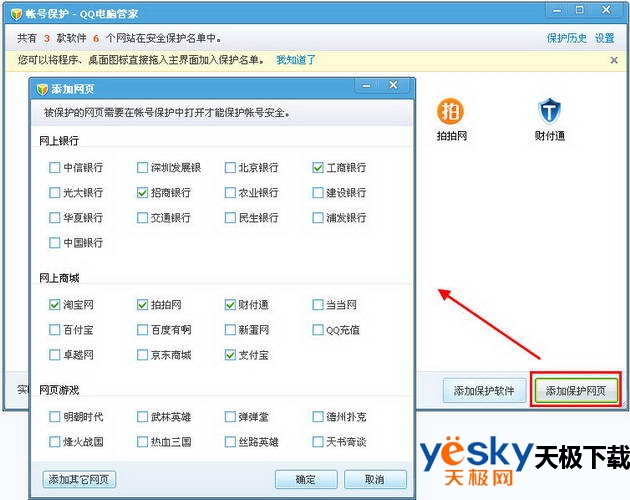
Task: Check the QQ充值 checkbox
Action: click(317, 330)
